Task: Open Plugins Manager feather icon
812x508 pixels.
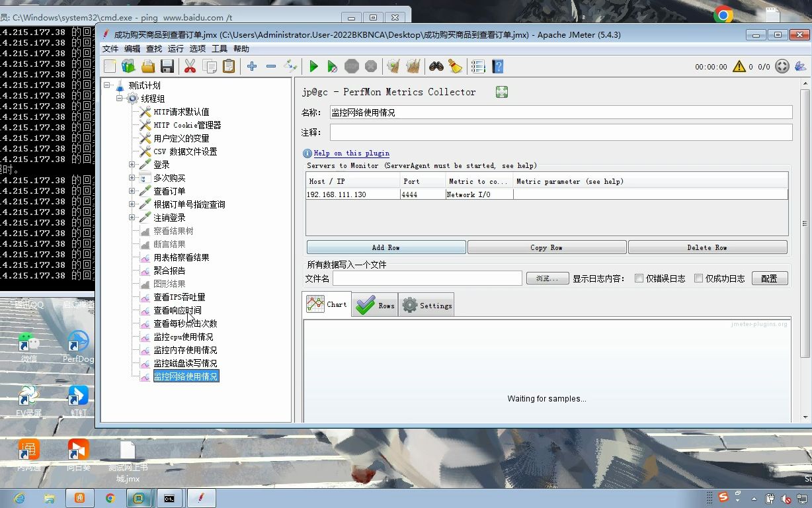Action: [x=800, y=66]
